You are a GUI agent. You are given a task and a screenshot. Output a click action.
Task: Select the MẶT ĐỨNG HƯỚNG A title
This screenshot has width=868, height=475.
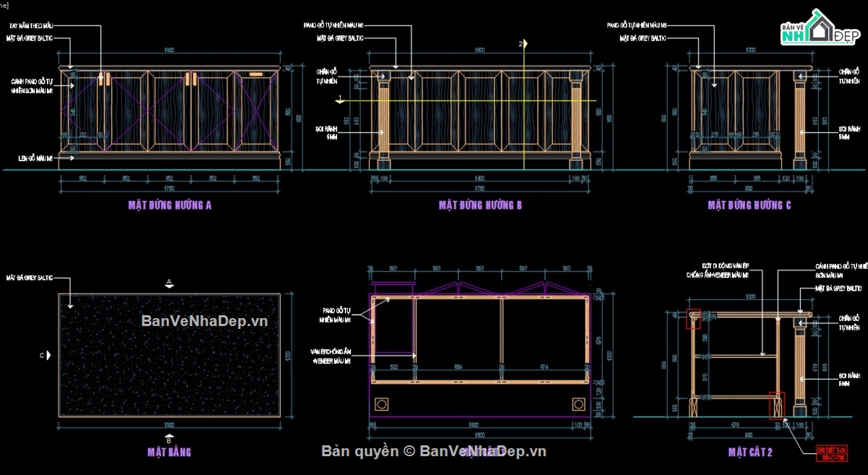point(168,205)
